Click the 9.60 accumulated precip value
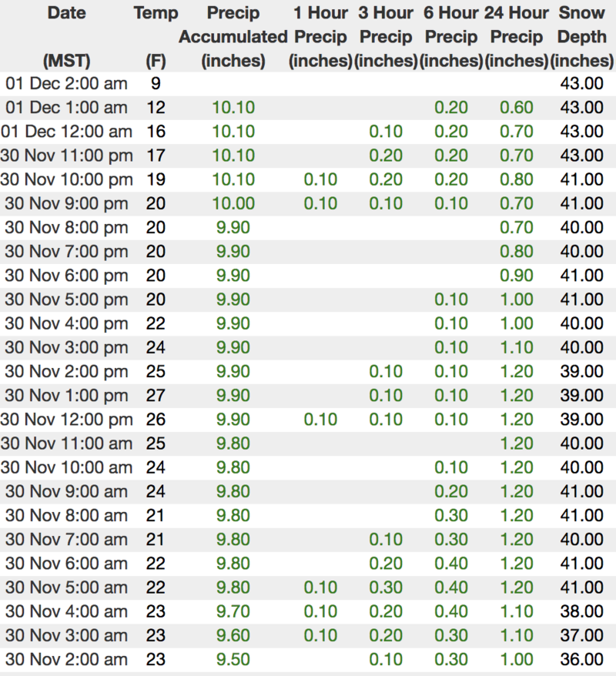The width and height of the screenshot is (616, 676). (x=233, y=636)
